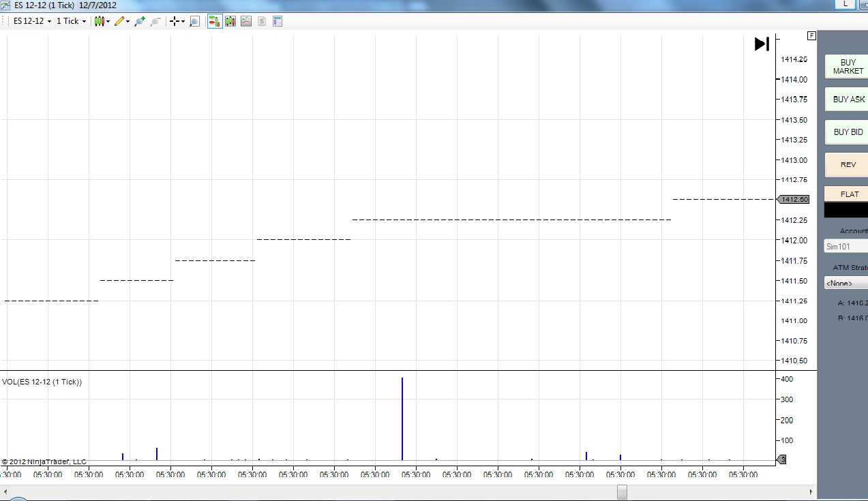Expand the chart style dropdown arrow
The height and width of the screenshot is (501, 868).
click(108, 22)
